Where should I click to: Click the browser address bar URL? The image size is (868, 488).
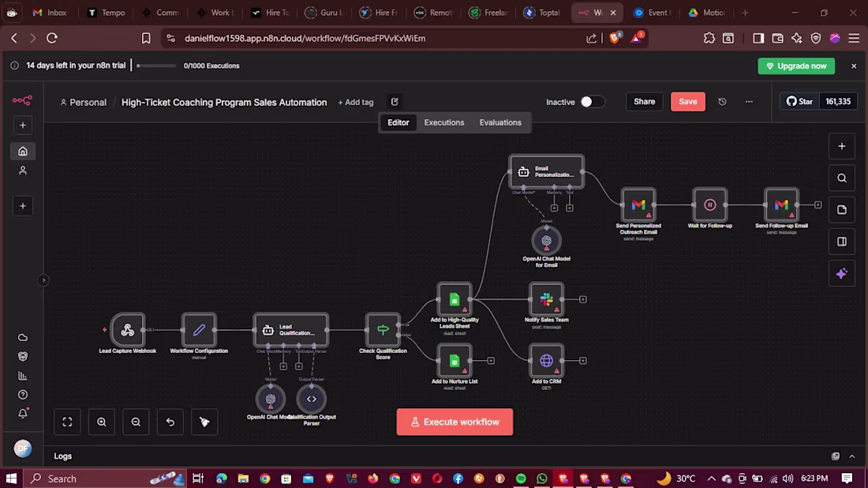[x=305, y=38]
